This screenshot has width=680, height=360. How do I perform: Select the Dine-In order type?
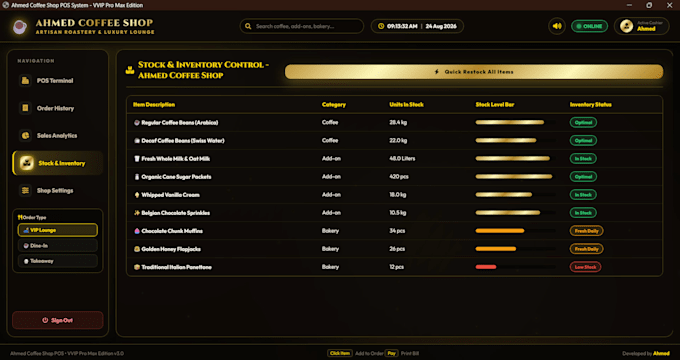click(58, 245)
